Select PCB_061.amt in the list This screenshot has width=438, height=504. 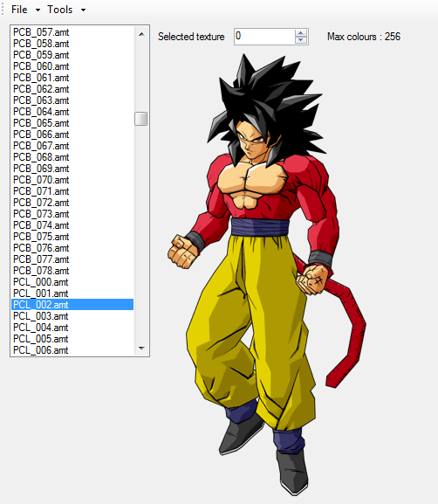(x=72, y=78)
